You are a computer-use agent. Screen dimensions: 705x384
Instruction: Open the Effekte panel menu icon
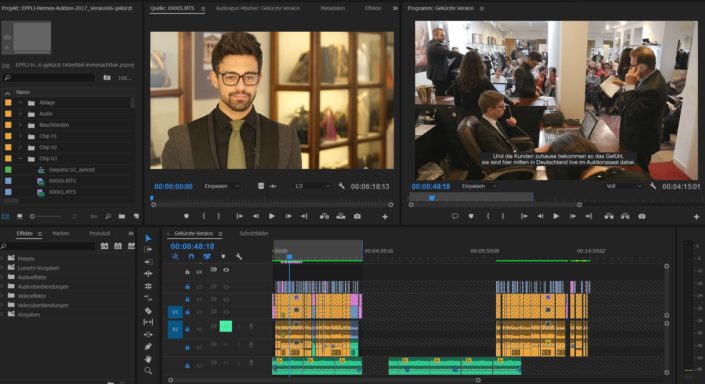(40, 234)
